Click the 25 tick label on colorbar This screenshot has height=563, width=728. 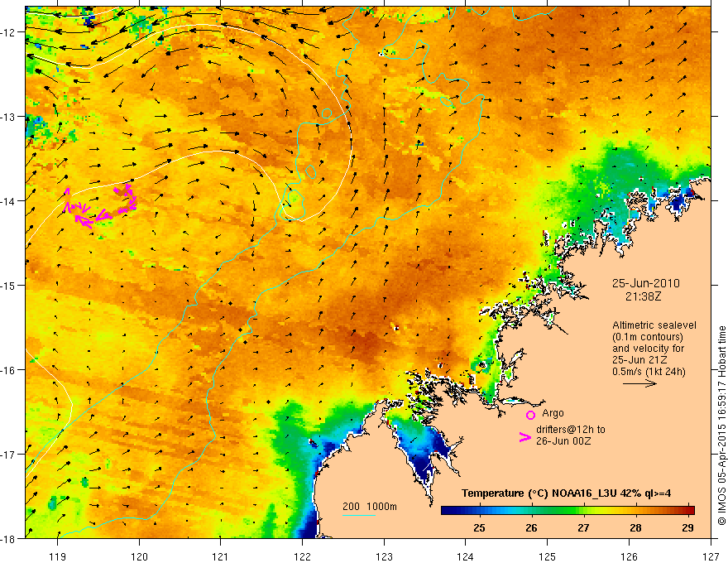[x=480, y=527]
